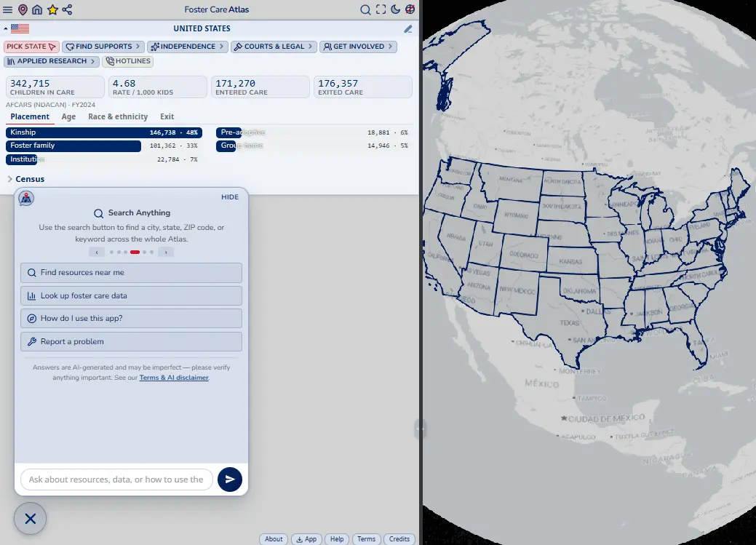The height and width of the screenshot is (545, 756).
Task: Click the Institution bar
Action: tap(103, 159)
